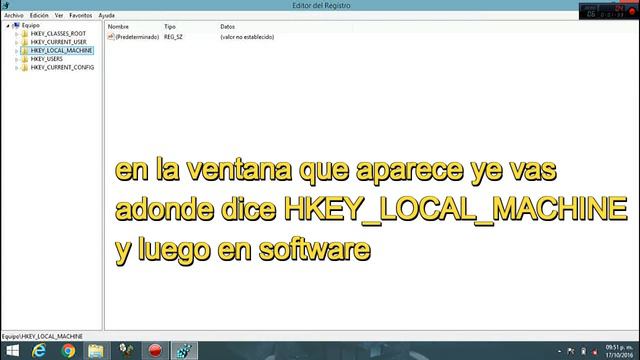
Task: Click the REG_SZ type cell
Action: (x=173, y=37)
